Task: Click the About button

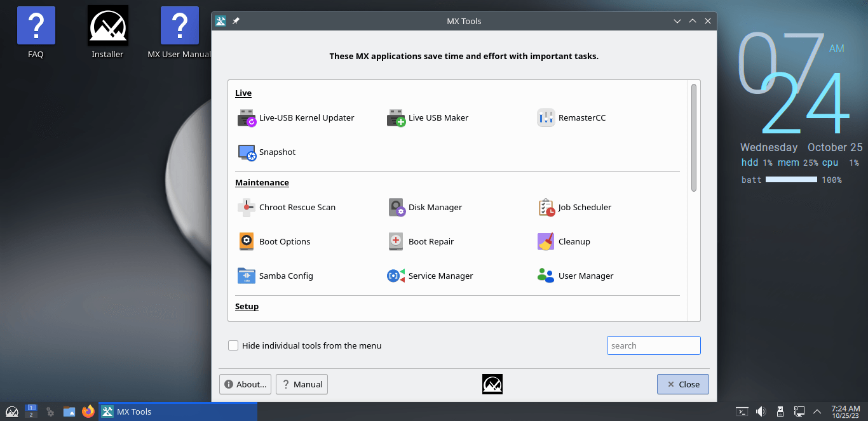Action: [x=245, y=384]
